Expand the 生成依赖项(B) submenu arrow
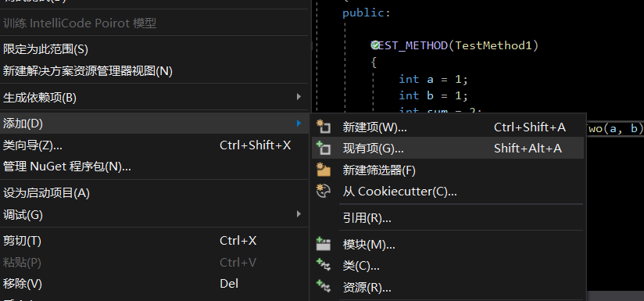Viewport: 644px width, 301px height. point(299,97)
